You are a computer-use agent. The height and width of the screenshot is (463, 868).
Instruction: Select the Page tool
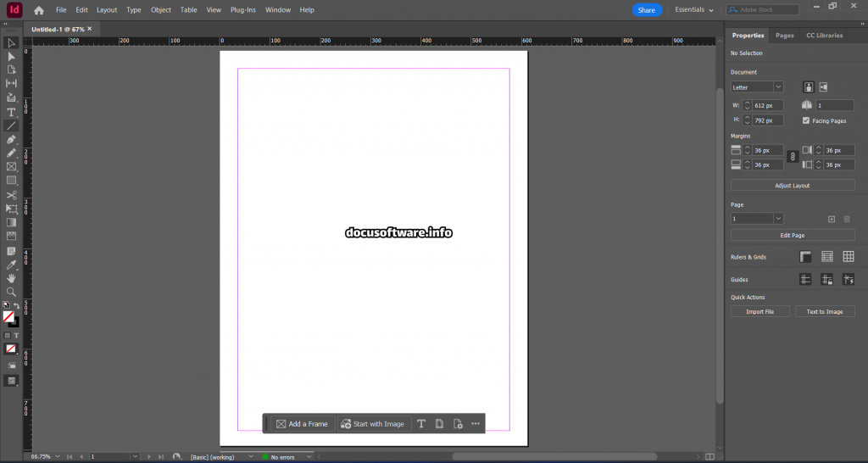tap(11, 70)
